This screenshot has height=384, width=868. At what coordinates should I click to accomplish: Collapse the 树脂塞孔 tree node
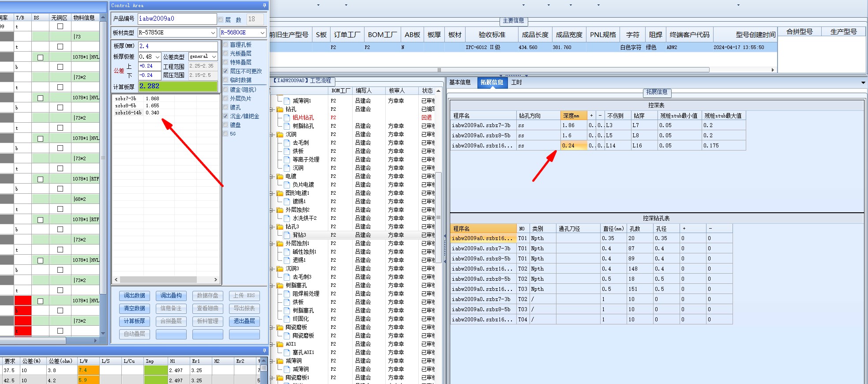tap(272, 285)
